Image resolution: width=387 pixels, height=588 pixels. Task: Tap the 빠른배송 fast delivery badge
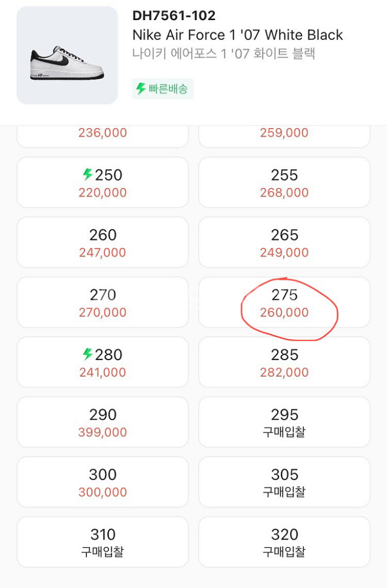click(162, 89)
